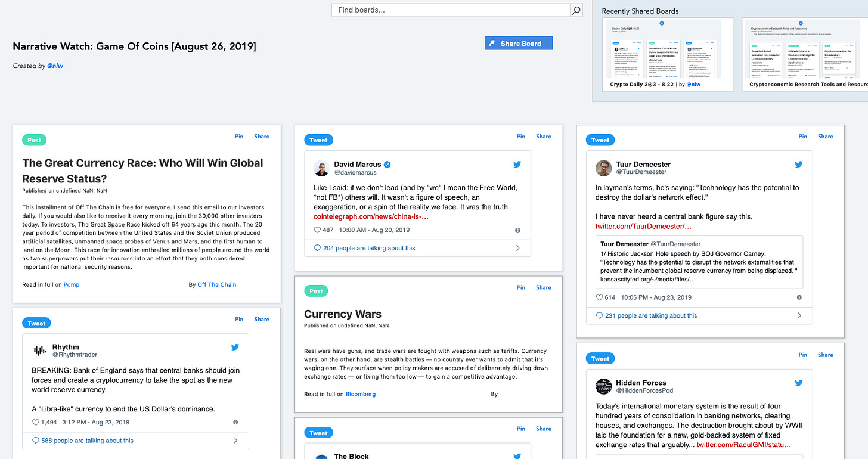The image size is (868, 459).
Task: Expand chevron on David Marcus conversation row
Action: pos(517,249)
